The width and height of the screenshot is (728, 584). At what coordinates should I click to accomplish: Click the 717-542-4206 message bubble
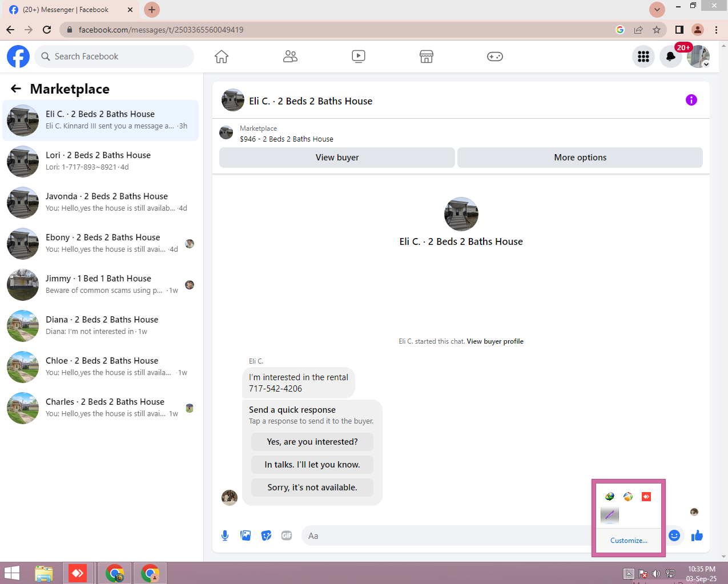[x=299, y=383]
